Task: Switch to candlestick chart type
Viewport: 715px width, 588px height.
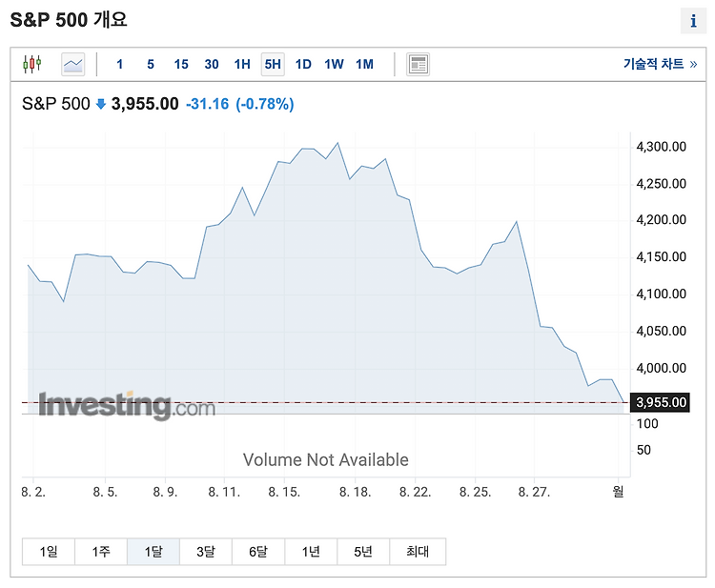Action: 31,64
